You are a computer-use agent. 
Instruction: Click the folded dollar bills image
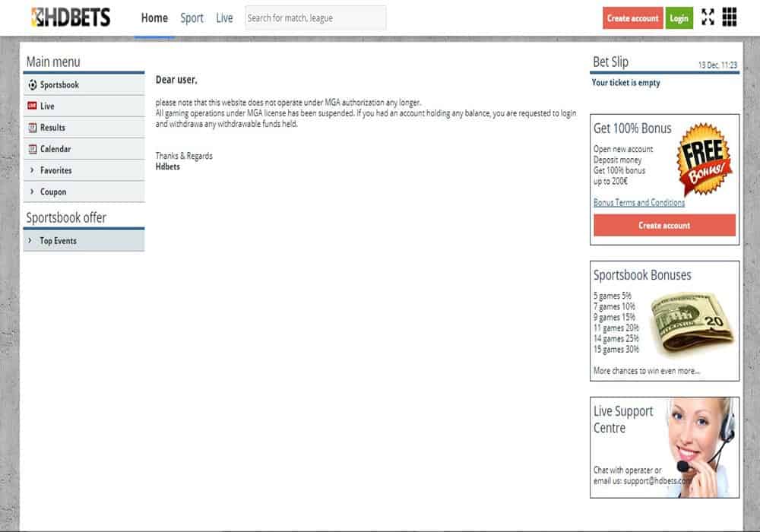pos(692,323)
